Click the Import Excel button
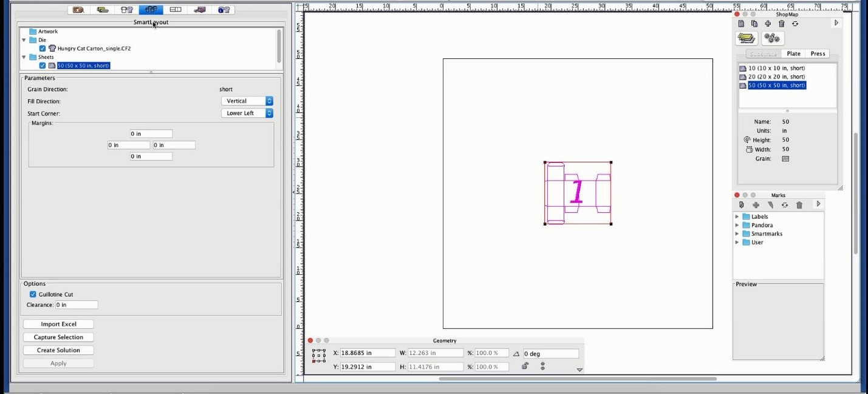Image resolution: width=868 pixels, height=394 pixels. pyautogui.click(x=58, y=324)
